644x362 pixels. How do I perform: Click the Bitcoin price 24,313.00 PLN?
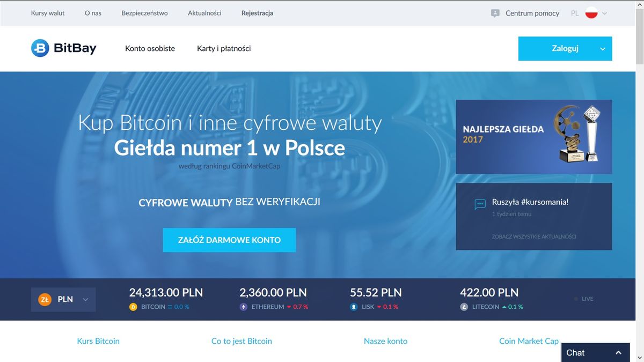click(x=166, y=292)
